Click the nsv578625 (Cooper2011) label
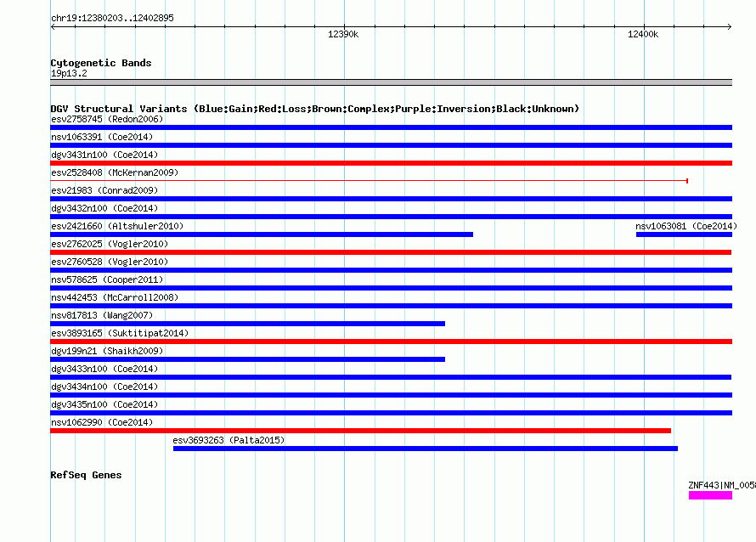The image size is (756, 542). [x=107, y=279]
